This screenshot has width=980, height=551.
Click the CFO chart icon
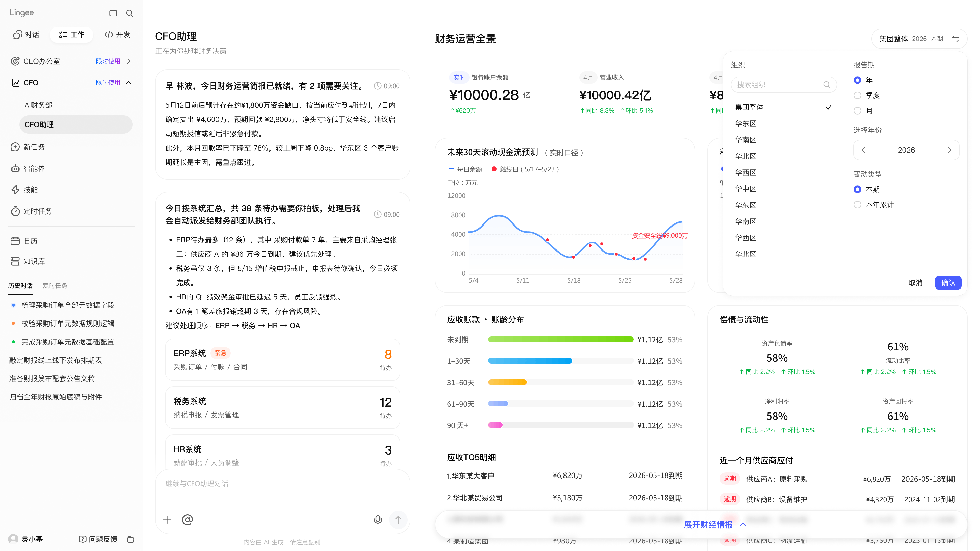(x=15, y=82)
